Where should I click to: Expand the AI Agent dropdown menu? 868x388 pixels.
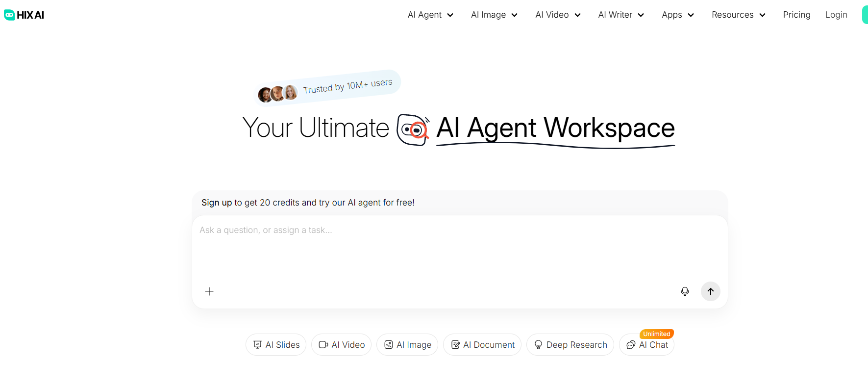(430, 15)
